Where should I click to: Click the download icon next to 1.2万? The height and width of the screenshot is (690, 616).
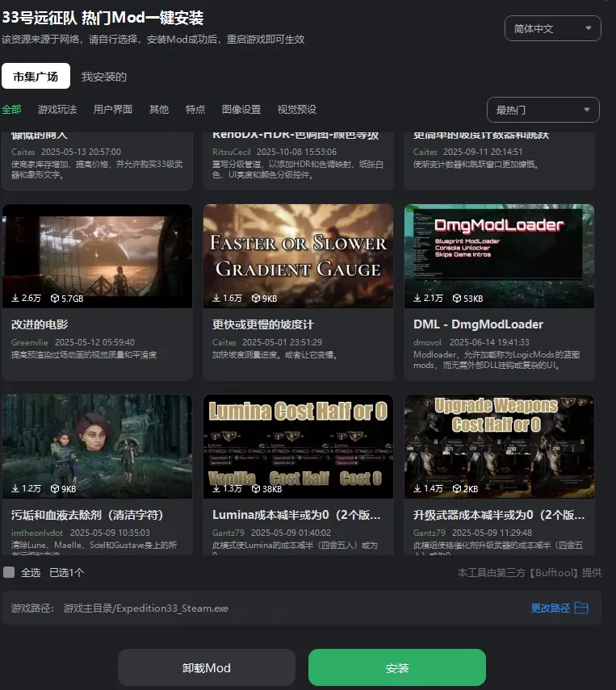[15, 488]
